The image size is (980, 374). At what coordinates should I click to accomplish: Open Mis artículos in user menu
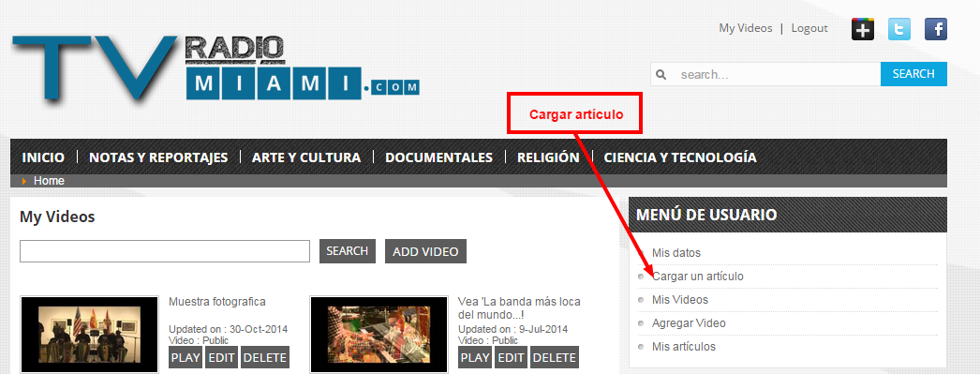point(684,347)
